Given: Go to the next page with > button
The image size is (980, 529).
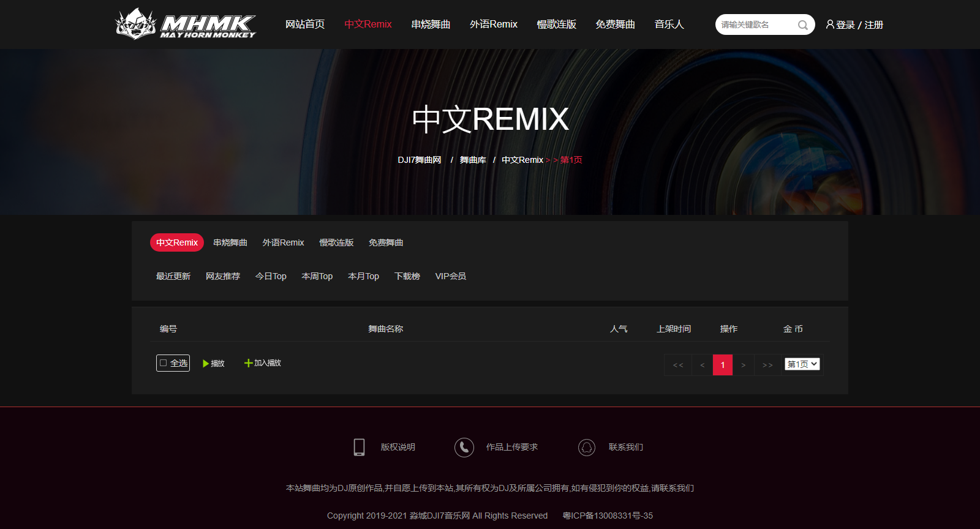Looking at the screenshot, I should click(x=744, y=365).
